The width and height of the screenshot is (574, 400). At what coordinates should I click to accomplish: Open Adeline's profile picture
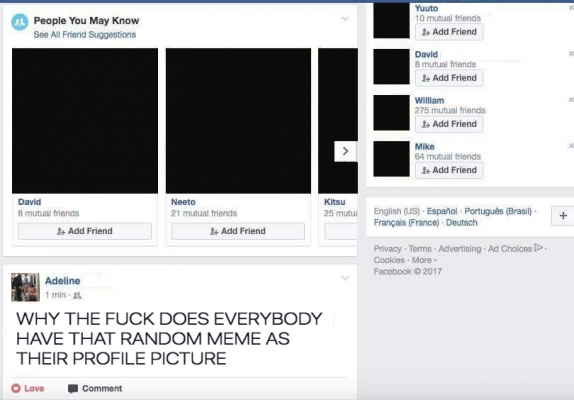pos(25,287)
